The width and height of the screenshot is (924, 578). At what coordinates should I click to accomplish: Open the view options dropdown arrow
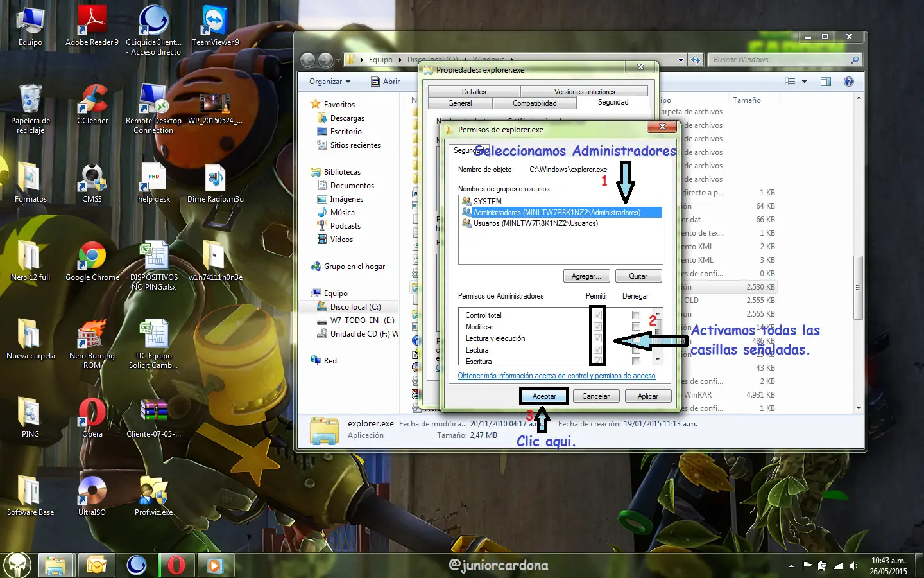[804, 82]
